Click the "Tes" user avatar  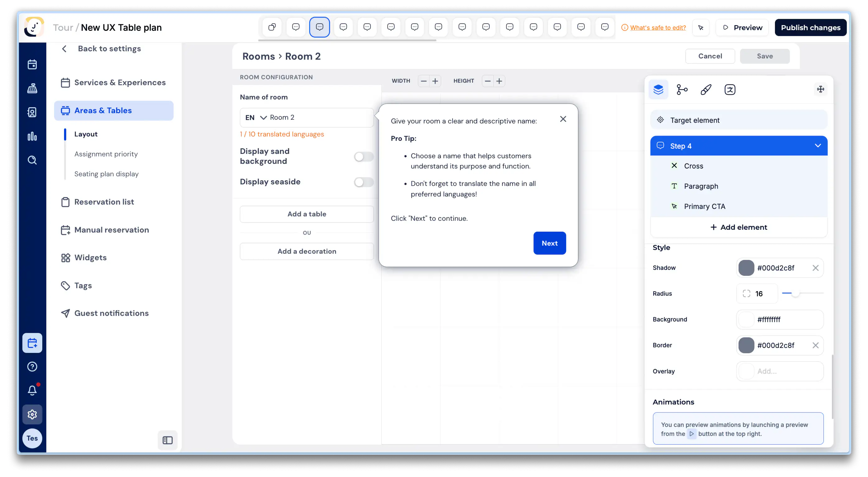32,438
